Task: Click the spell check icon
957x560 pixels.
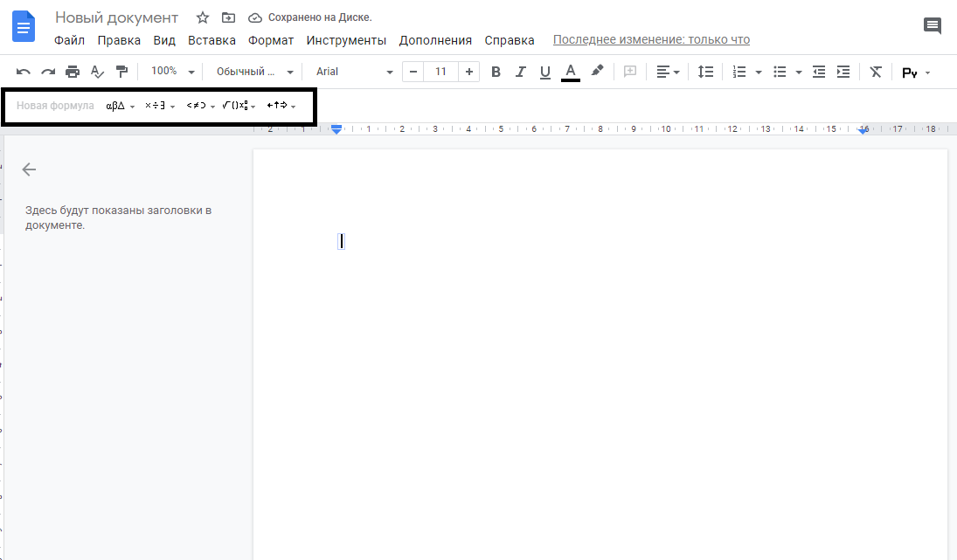Action: (x=97, y=72)
